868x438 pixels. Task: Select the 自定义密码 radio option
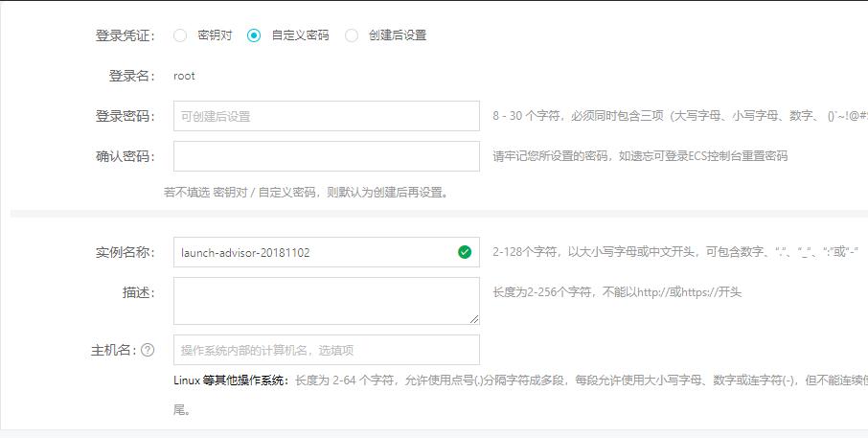[254, 35]
